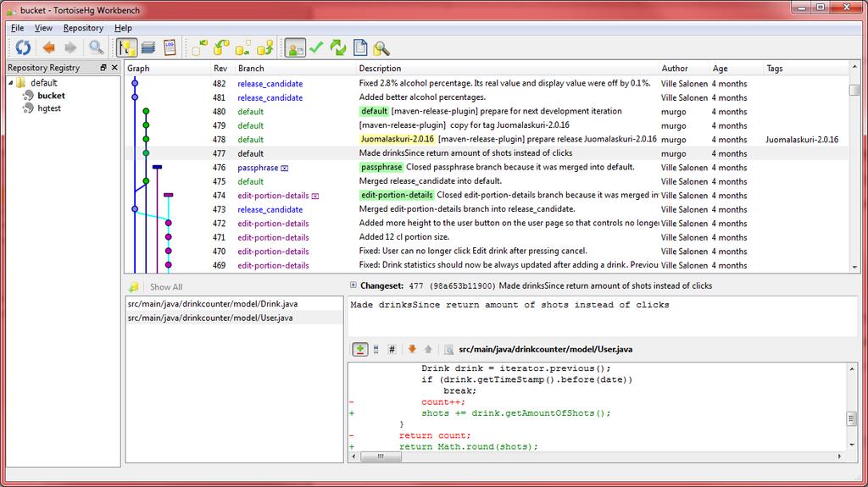Viewport: 868px width, 487px height.
Task: Click the grey Forward arrow icon
Action: pos(70,48)
